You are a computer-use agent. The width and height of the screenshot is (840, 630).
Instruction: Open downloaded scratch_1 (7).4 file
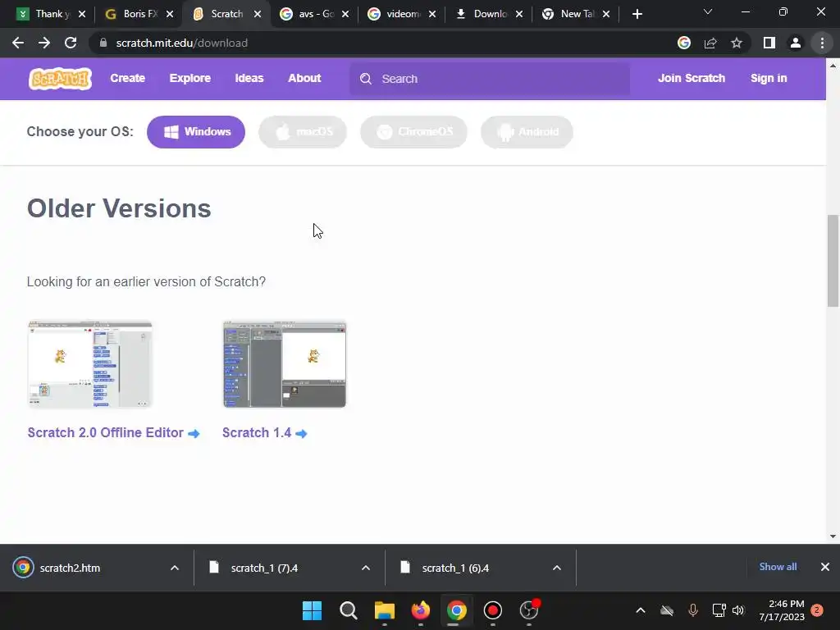point(264,568)
